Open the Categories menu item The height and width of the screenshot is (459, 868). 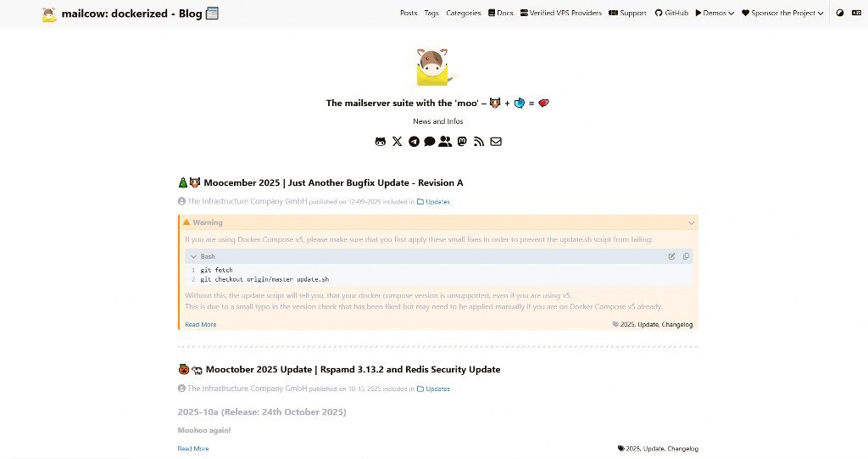point(464,13)
